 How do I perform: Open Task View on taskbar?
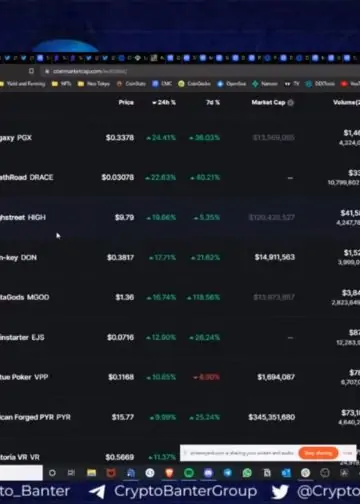pyautogui.click(x=71, y=473)
